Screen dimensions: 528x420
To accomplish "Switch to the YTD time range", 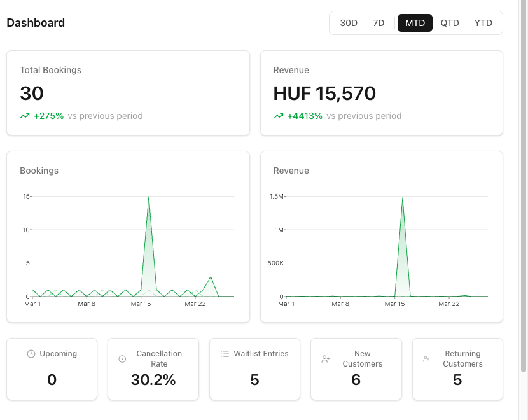I will tap(483, 23).
